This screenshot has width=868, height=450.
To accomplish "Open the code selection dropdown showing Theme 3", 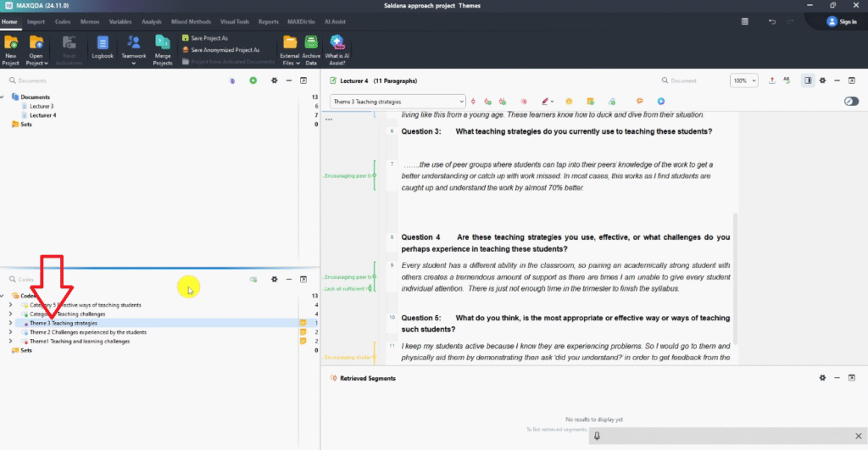I will point(398,102).
